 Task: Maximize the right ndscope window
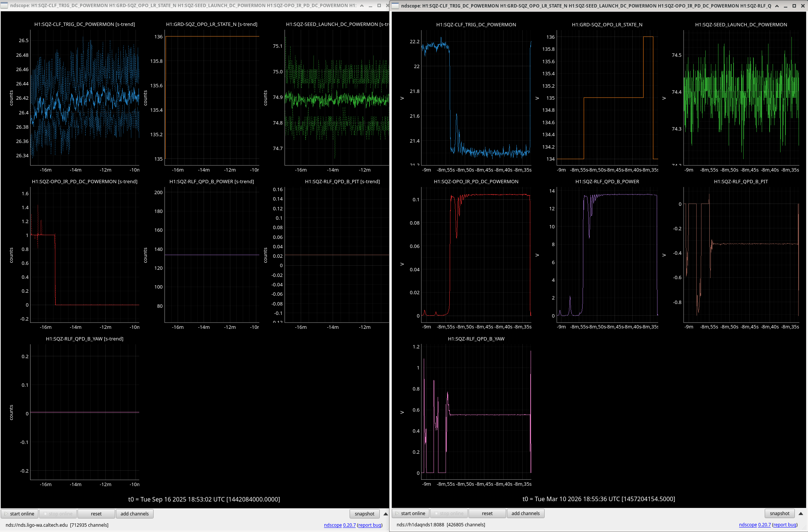tap(794, 6)
